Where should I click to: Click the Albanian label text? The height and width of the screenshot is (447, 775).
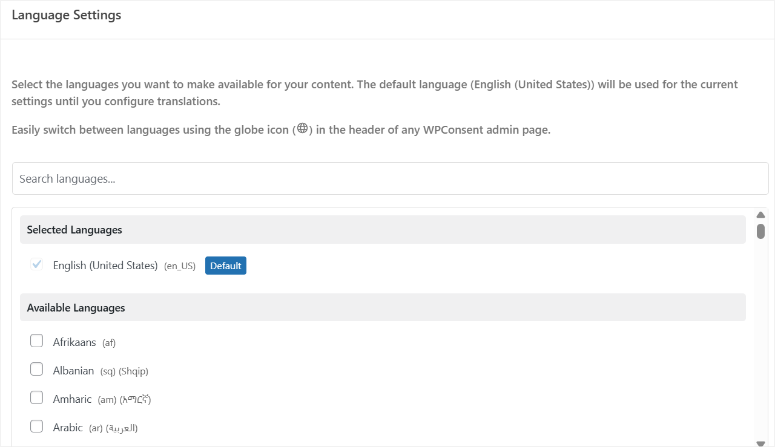tap(73, 370)
